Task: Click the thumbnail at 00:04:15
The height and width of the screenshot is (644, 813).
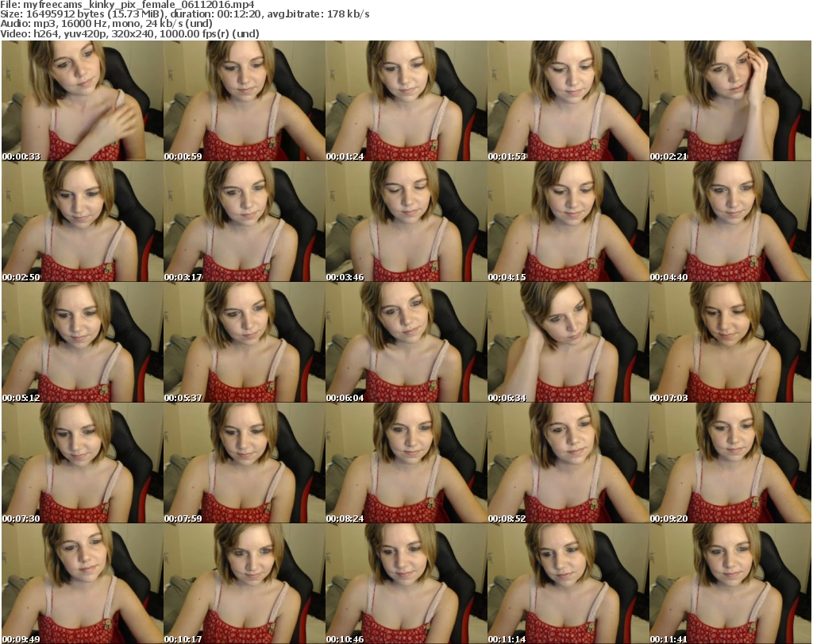Action: click(x=568, y=222)
